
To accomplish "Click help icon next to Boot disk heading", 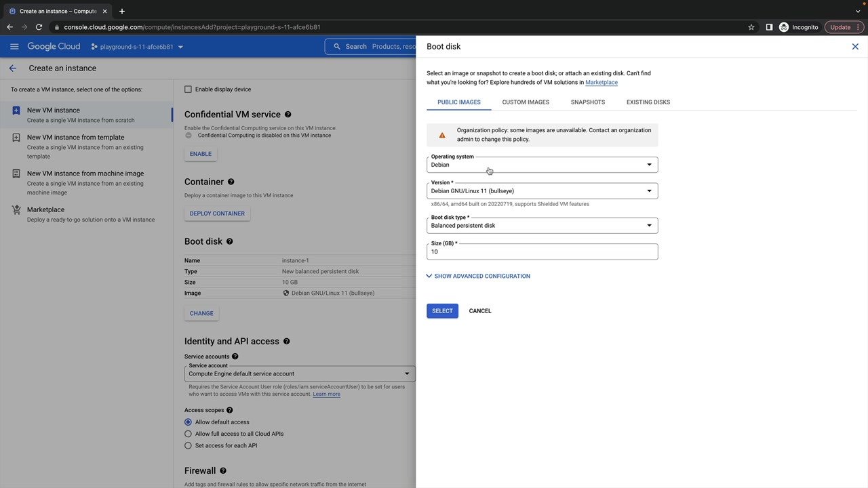I will [229, 241].
